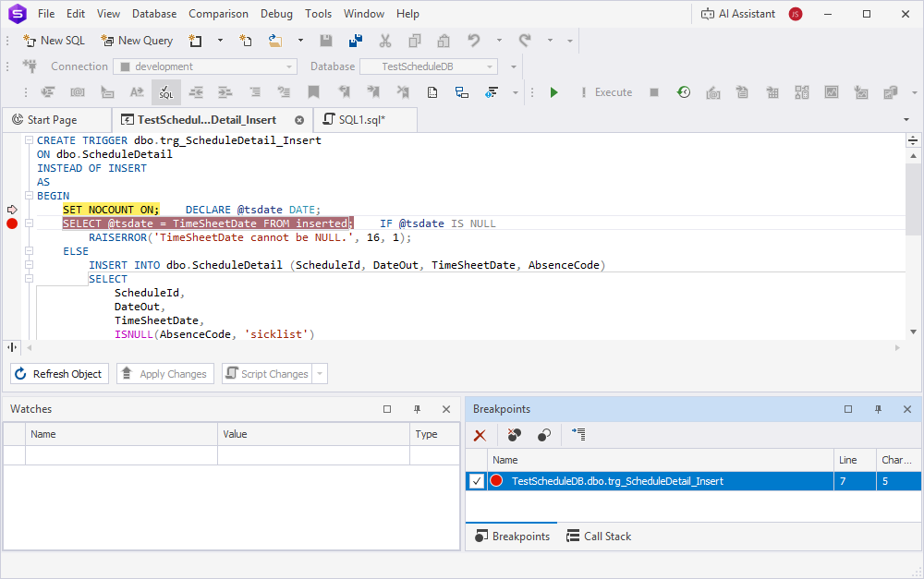The image size is (924, 579).
Task: Uncheck the trg_ScheduleDetail_Insert breakpoint checkbox
Action: click(x=477, y=481)
